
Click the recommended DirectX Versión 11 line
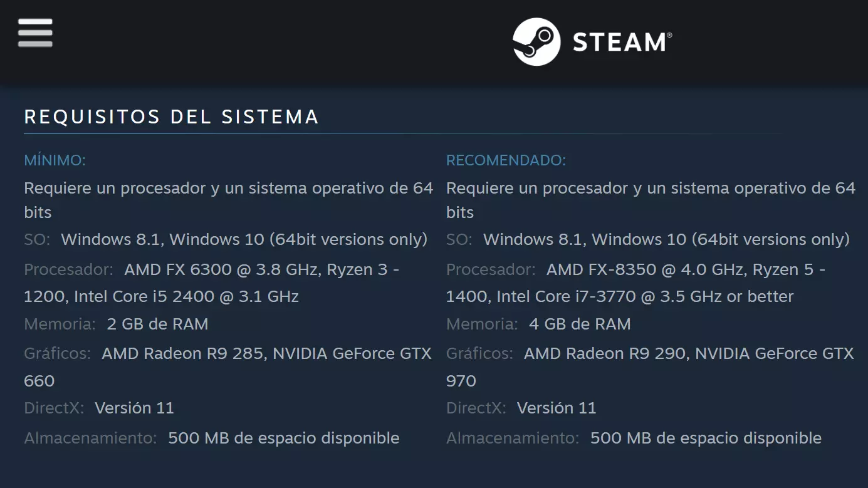(x=557, y=408)
